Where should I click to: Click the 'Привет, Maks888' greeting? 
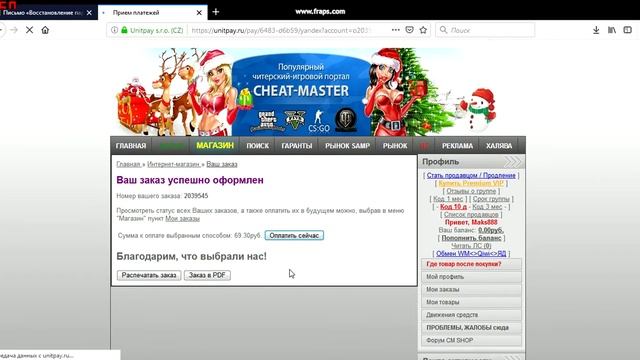(x=471, y=222)
